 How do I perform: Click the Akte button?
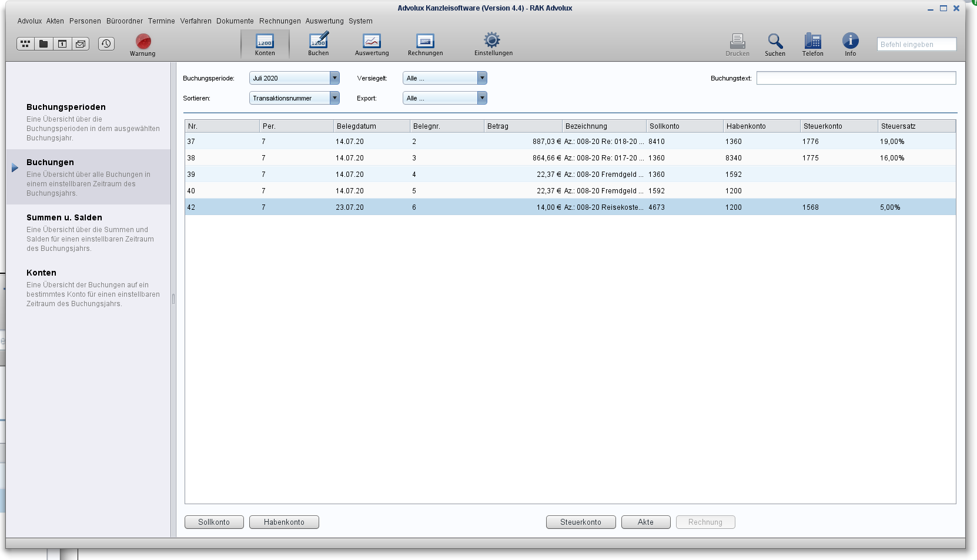[x=645, y=522]
